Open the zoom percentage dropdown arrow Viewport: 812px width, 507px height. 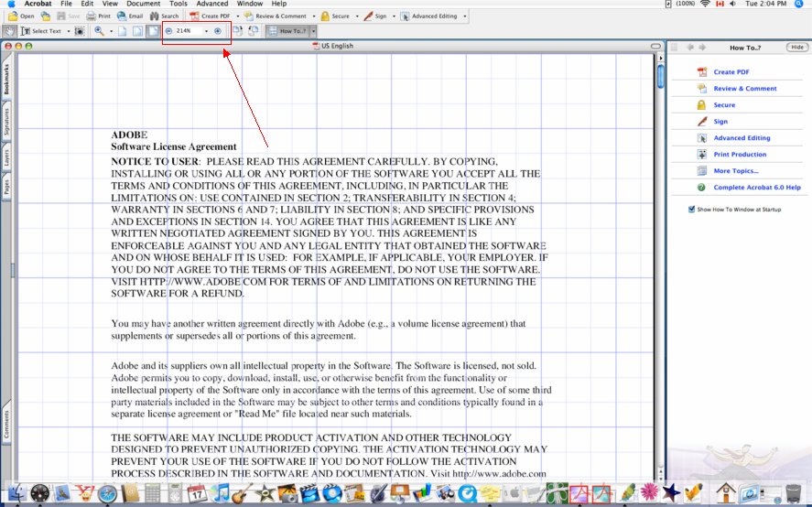pyautogui.click(x=206, y=31)
